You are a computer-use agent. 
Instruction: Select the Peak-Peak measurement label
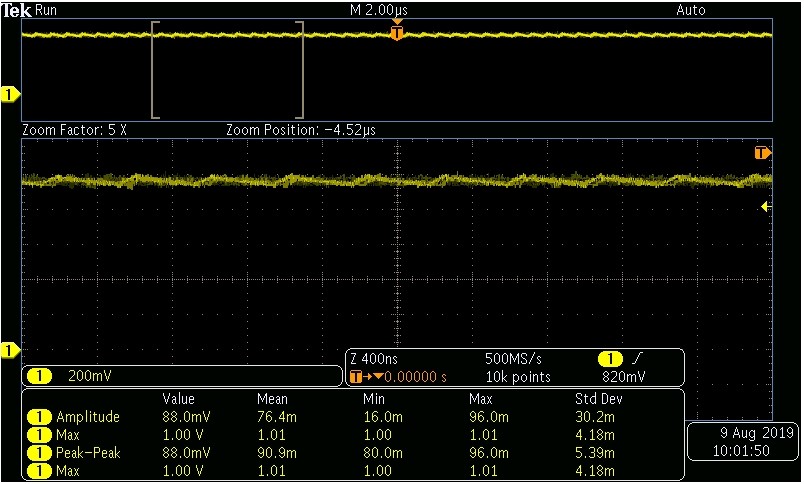pos(88,453)
